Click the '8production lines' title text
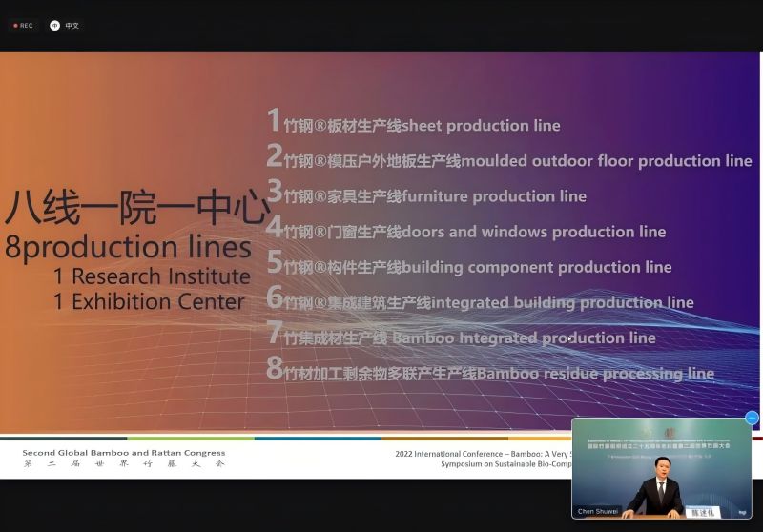The width and height of the screenshot is (763, 532). tap(128, 247)
